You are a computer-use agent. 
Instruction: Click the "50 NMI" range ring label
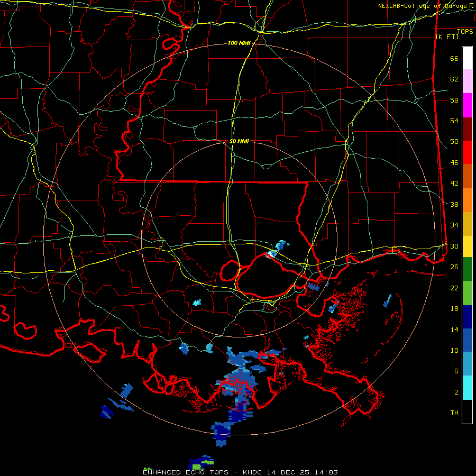click(x=239, y=141)
